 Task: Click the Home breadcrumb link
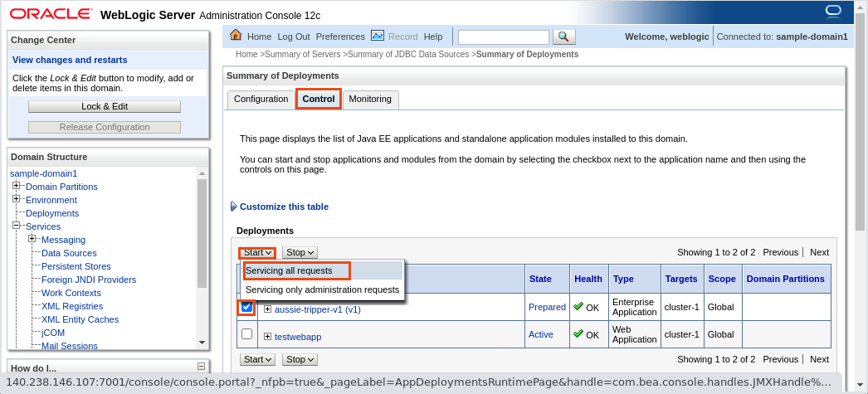(x=246, y=54)
